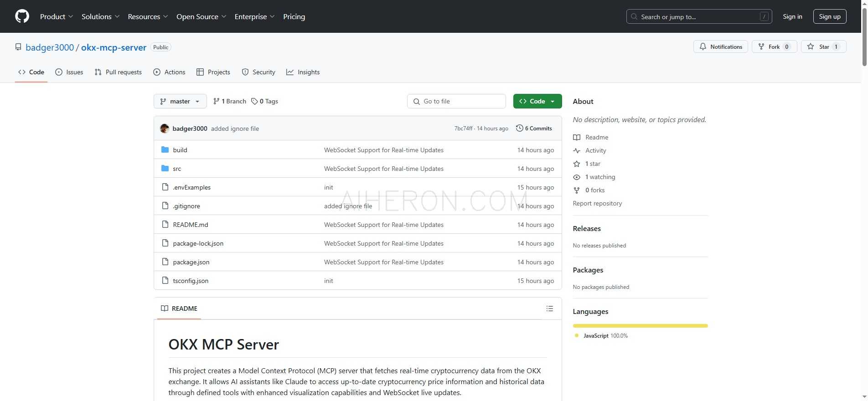Expand the Enterprise menu
868x401 pixels.
(x=254, y=16)
